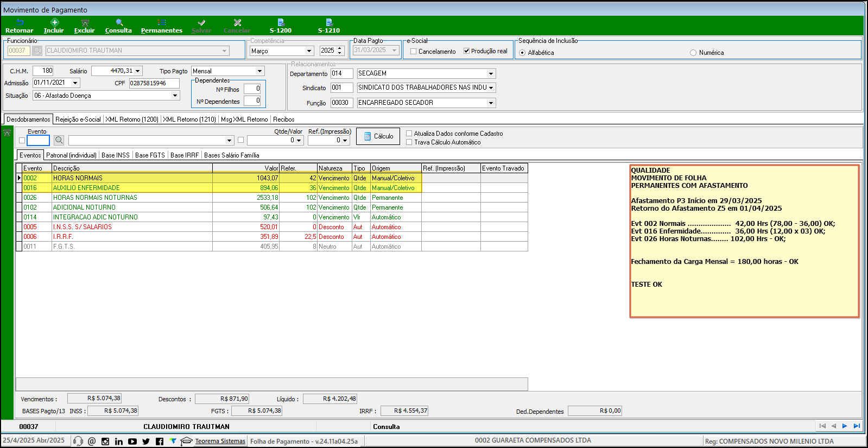Enable Trava Cálculo Automático

pyautogui.click(x=409, y=142)
